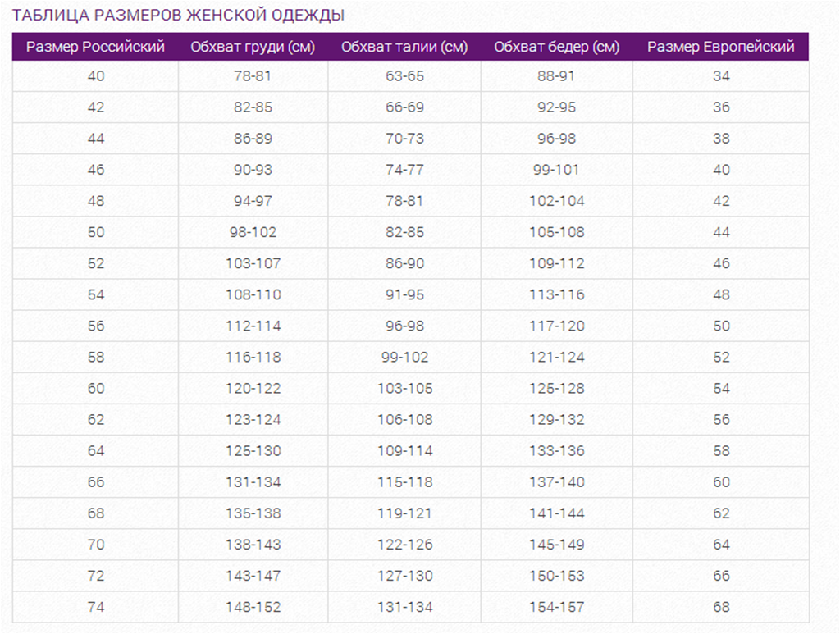Viewport: 840px width, 634px height.
Task: Select the waist measurement cell '109-114'
Action: coord(404,450)
